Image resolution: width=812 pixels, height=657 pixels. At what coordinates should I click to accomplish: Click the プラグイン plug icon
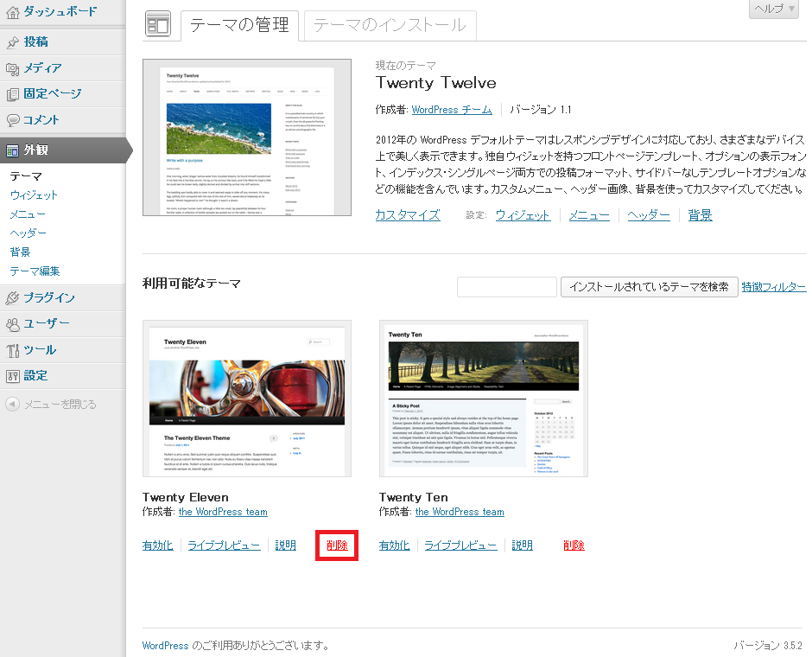(13, 298)
